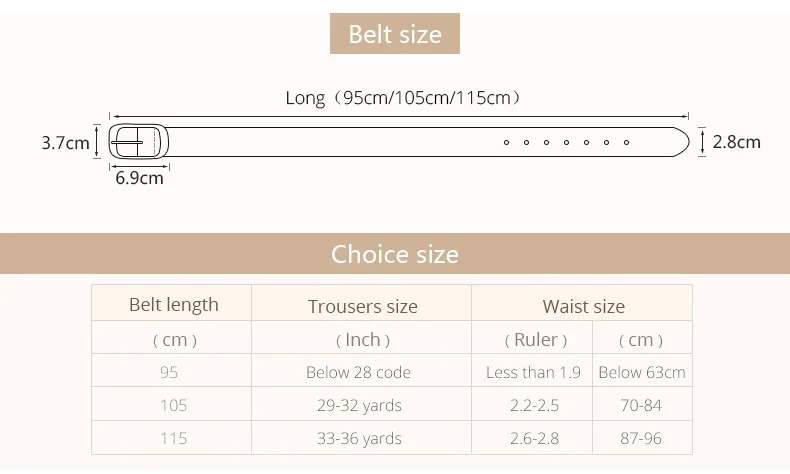Select the 95 belt length cell
Image resolution: width=790 pixels, height=474 pixels.
[x=169, y=372]
